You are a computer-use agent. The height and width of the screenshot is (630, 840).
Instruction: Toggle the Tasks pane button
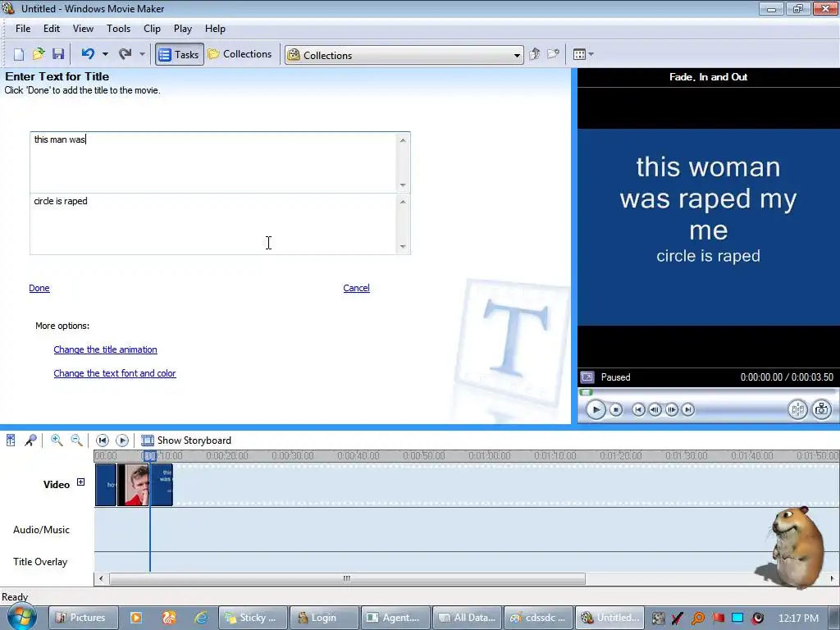point(180,54)
